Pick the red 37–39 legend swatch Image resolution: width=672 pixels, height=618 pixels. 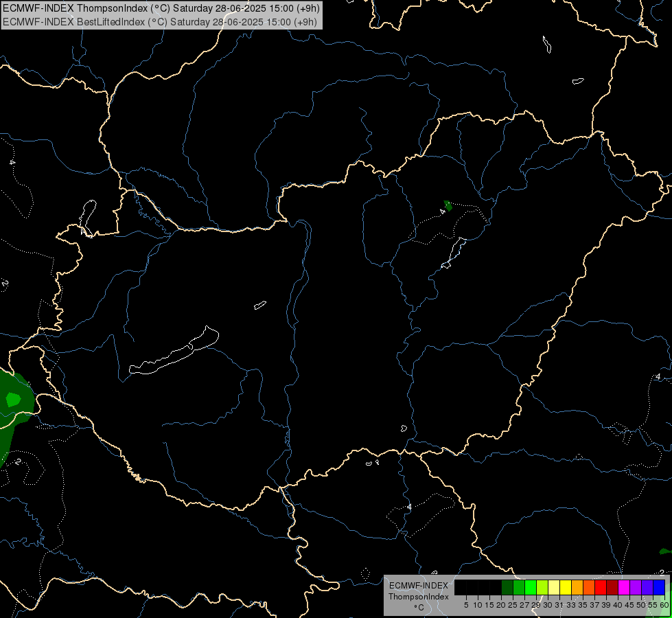601,588
